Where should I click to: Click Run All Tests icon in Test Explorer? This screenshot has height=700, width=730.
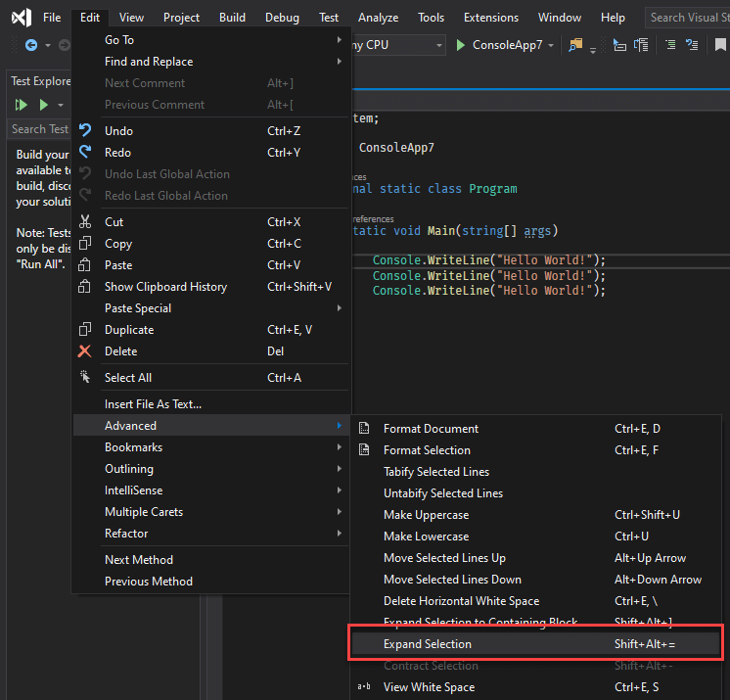tap(22, 105)
